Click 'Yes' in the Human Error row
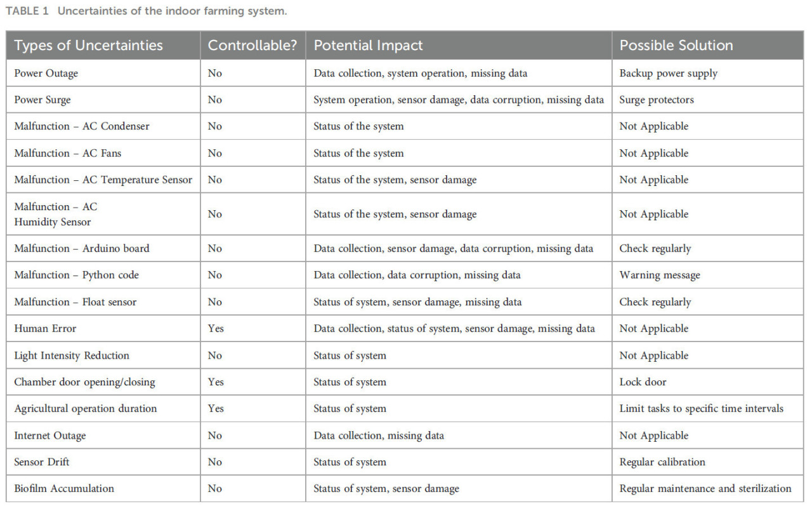812x506 pixels. pos(216,328)
